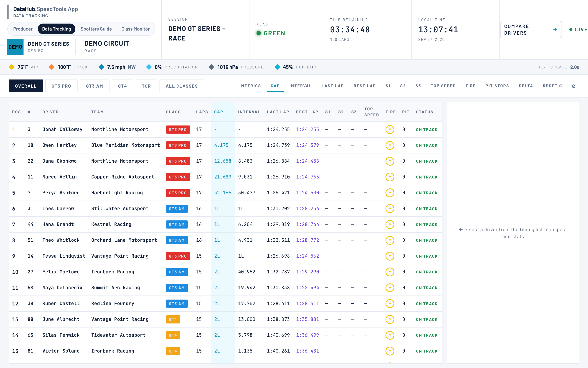The height and width of the screenshot is (368, 588).
Task: Reset the column layout
Action: pos(552,86)
